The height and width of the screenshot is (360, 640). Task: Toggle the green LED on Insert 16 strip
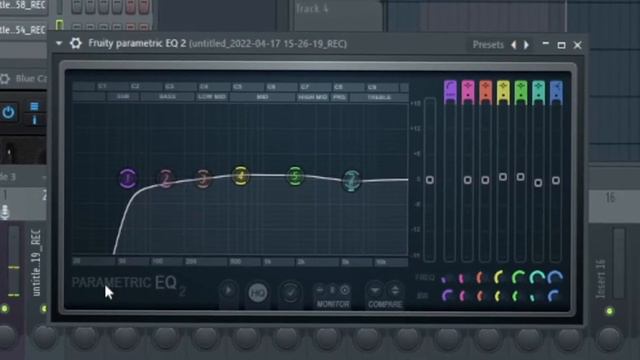[x=609, y=311]
